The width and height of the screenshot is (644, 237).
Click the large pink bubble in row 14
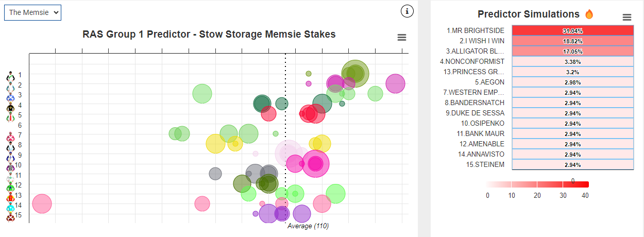42,204
